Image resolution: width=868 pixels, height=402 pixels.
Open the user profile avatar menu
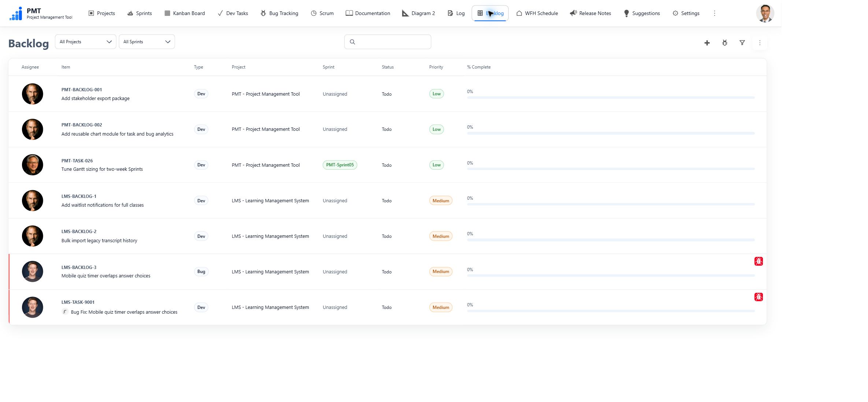pos(765,14)
